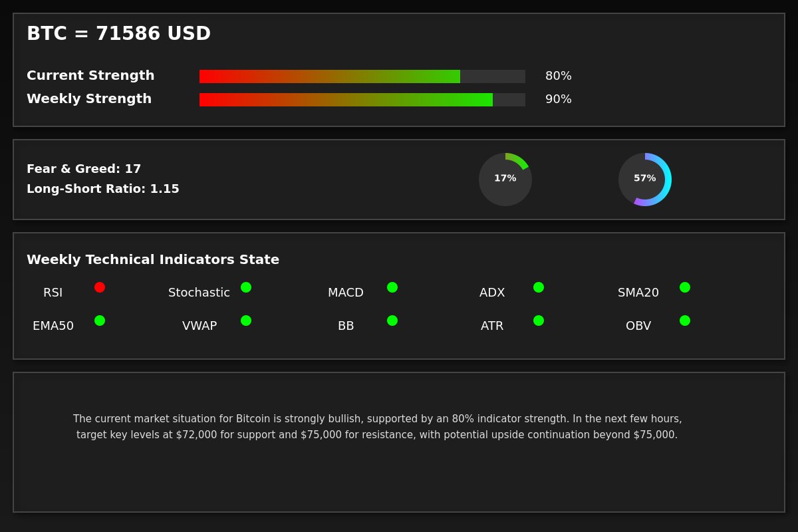Viewport: 798px width, 532px height.
Task: Select the ATR indicator dot
Action: (x=539, y=321)
